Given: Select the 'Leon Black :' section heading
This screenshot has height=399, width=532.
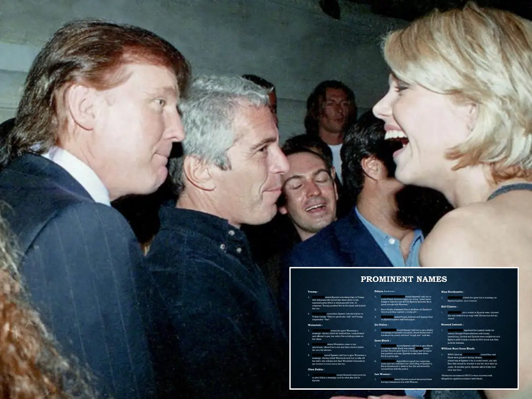Looking at the screenshot, I should pos(382,340).
